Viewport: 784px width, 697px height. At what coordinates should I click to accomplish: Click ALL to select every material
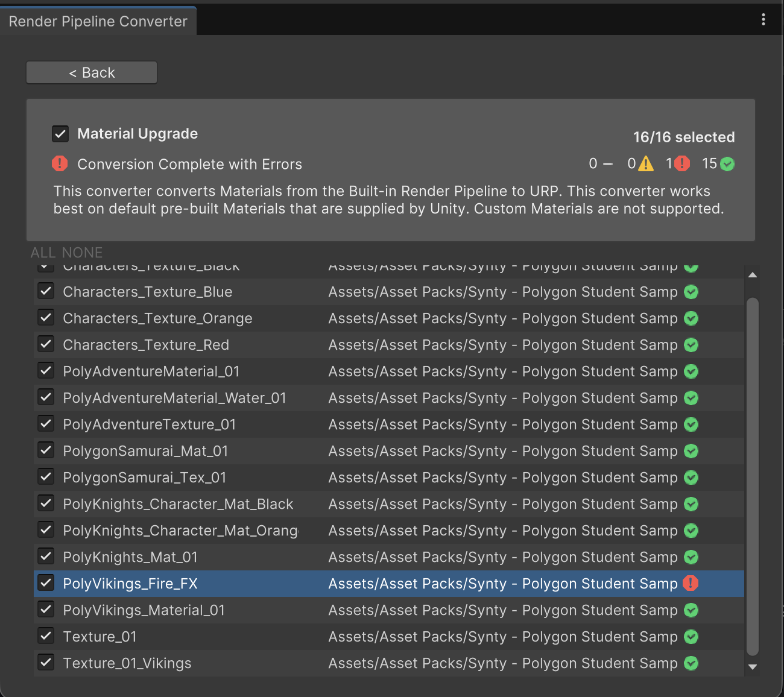pos(43,253)
